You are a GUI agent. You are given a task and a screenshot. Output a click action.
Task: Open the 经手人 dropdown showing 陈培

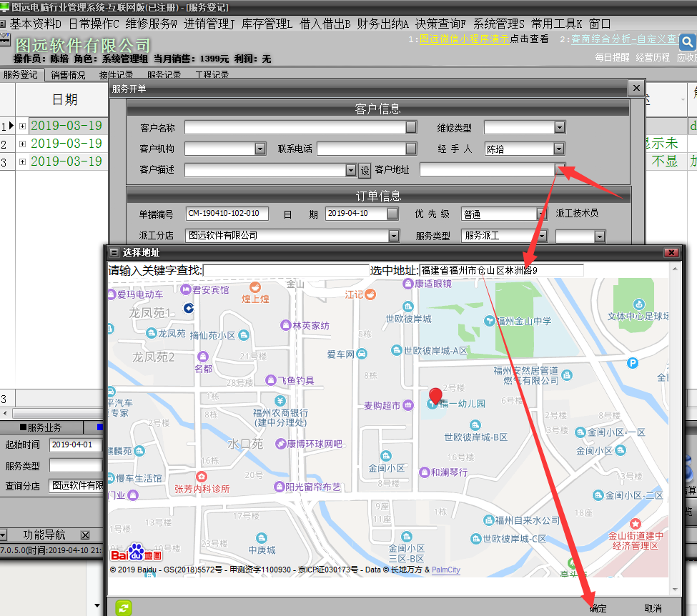click(559, 149)
